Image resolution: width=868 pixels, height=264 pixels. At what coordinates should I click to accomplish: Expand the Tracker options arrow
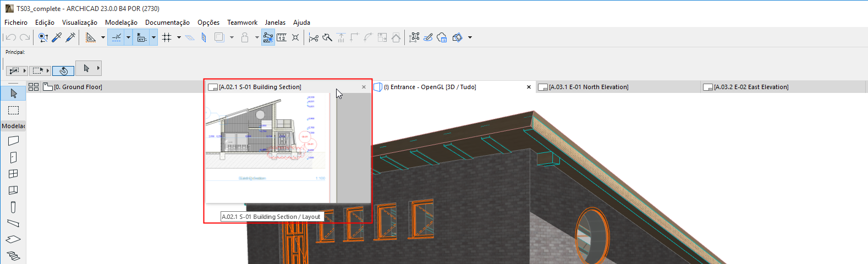pyautogui.click(x=153, y=37)
